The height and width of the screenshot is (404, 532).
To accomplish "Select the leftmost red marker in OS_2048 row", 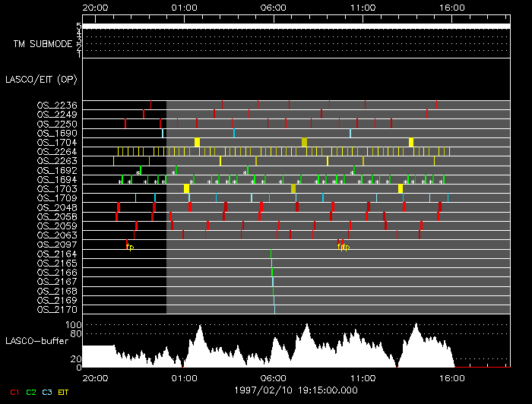I will coord(119,207).
